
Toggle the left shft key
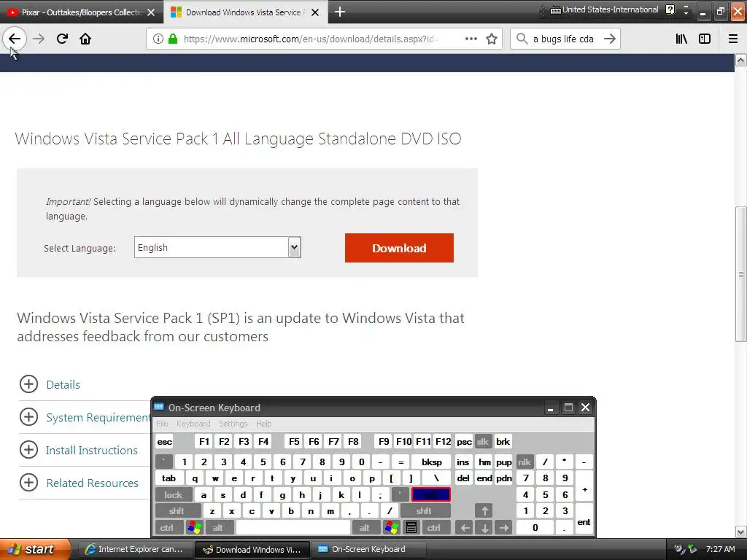177,511
